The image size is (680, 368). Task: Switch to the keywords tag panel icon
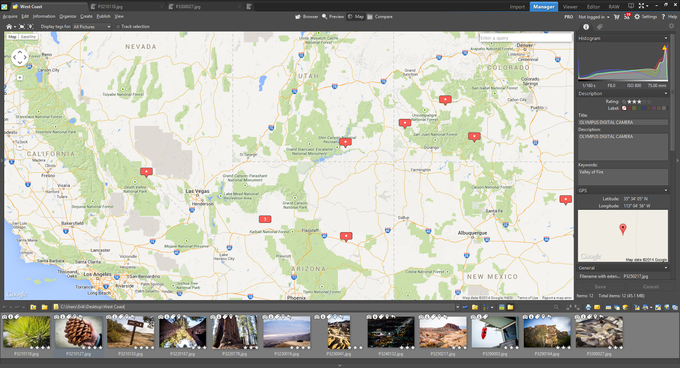pyautogui.click(x=600, y=27)
